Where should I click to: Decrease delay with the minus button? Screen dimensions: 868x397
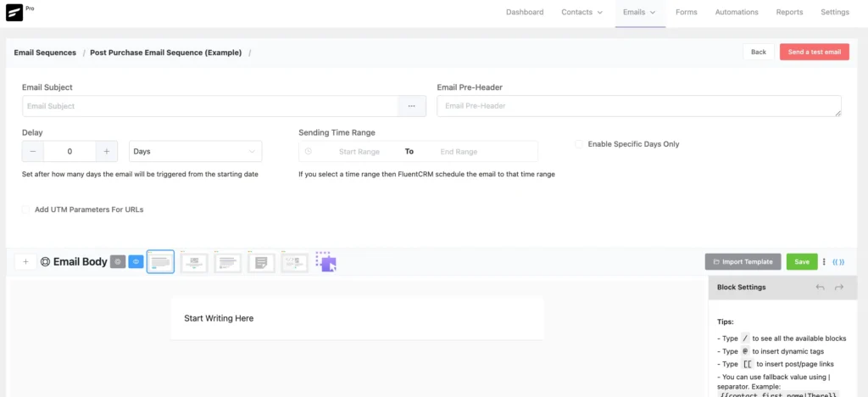tap(33, 151)
